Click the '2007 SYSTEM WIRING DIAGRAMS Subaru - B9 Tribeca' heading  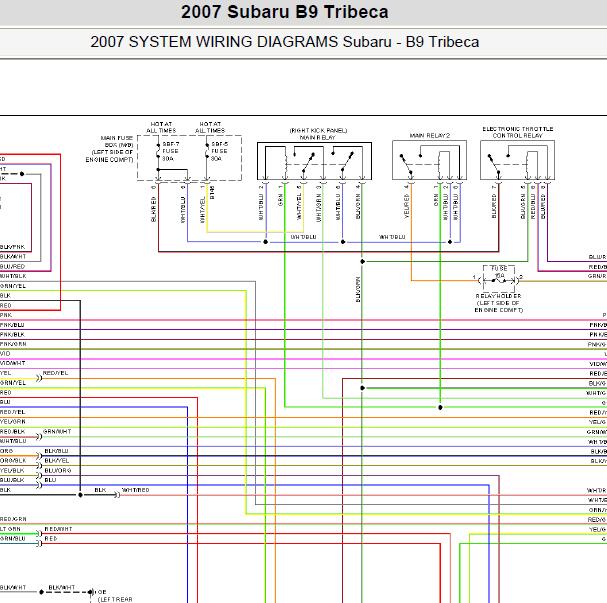coord(285,42)
